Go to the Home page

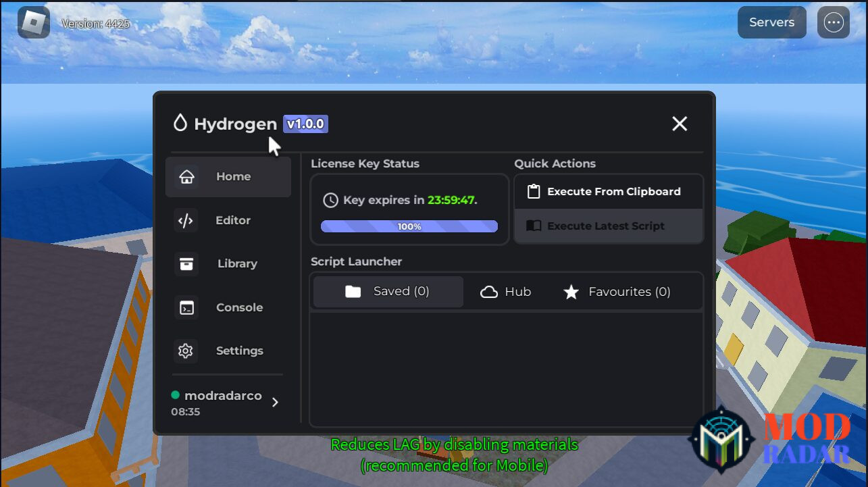click(228, 177)
